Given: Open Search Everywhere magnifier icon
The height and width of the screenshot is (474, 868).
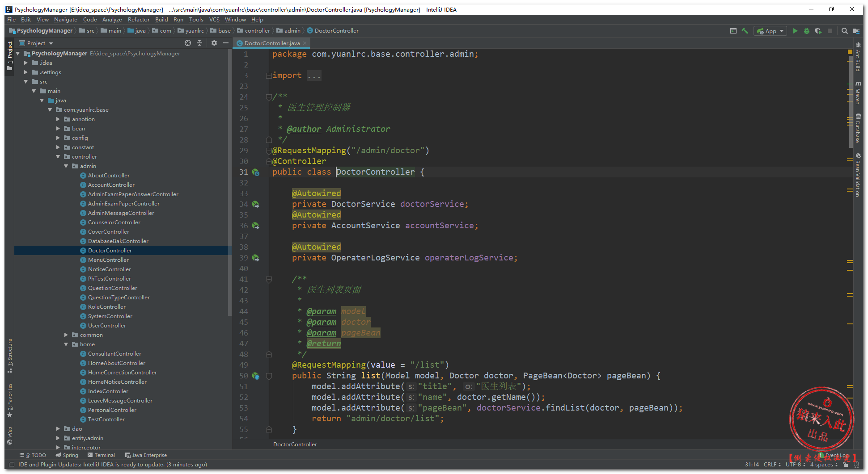Looking at the screenshot, I should click(x=844, y=31).
